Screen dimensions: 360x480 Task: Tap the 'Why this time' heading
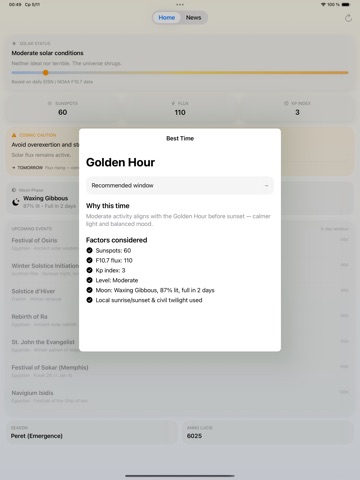point(108,206)
